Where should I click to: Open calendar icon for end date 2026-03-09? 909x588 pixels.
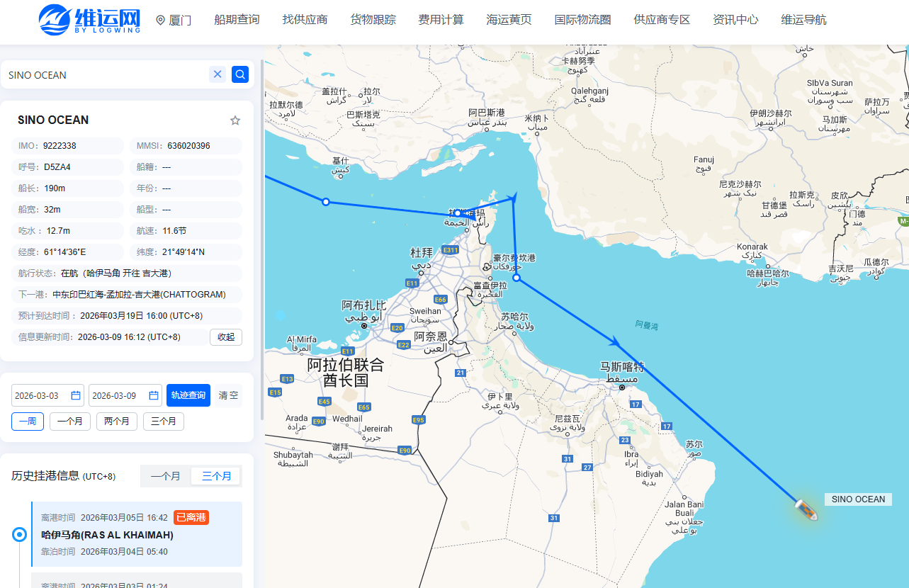pos(154,395)
